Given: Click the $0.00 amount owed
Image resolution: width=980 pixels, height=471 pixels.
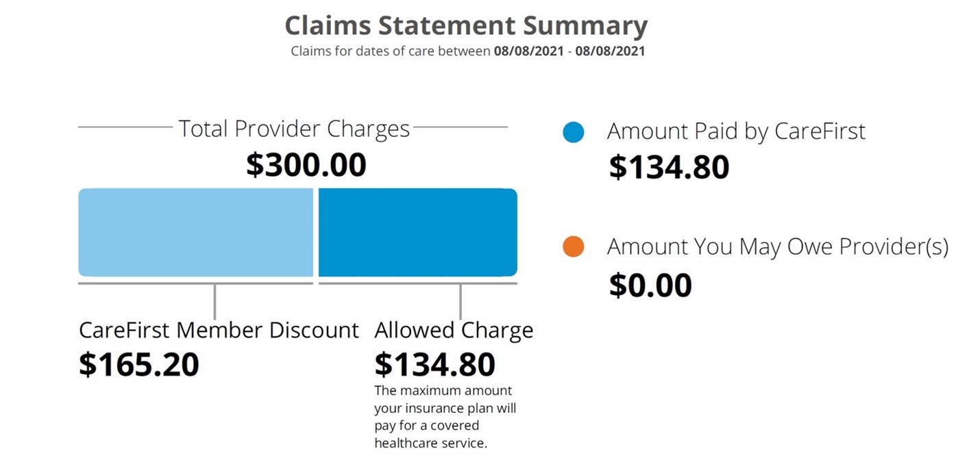Looking at the screenshot, I should pos(650,285).
